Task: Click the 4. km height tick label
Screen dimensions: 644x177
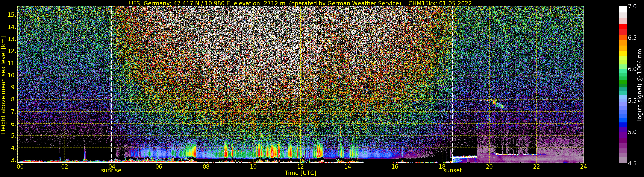Action: coord(14,148)
